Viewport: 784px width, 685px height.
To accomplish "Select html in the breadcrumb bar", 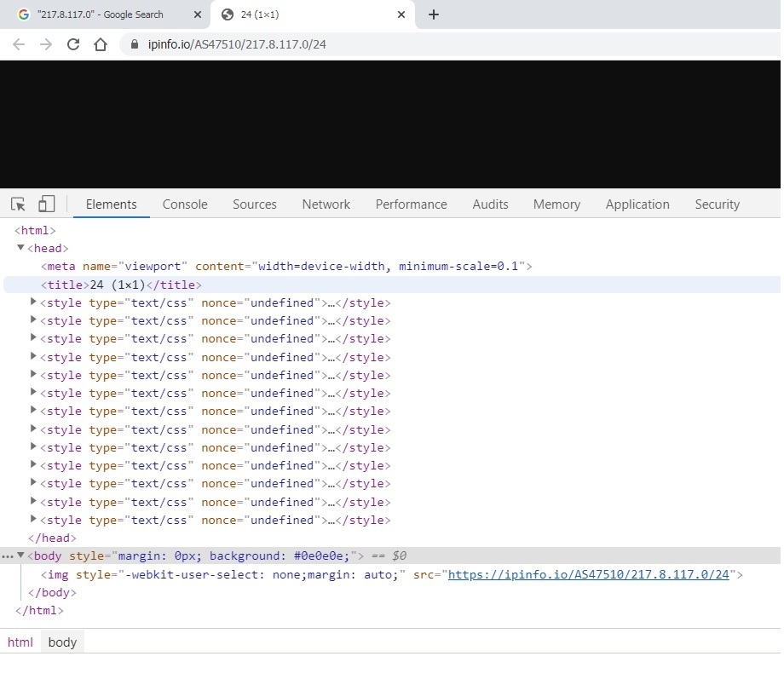I will 20,642.
